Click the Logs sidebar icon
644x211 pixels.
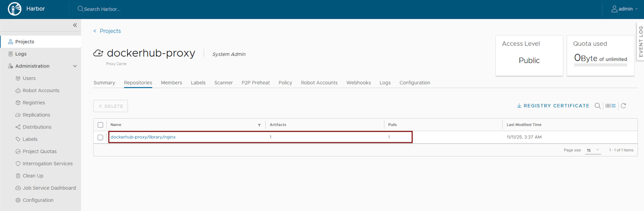point(10,54)
